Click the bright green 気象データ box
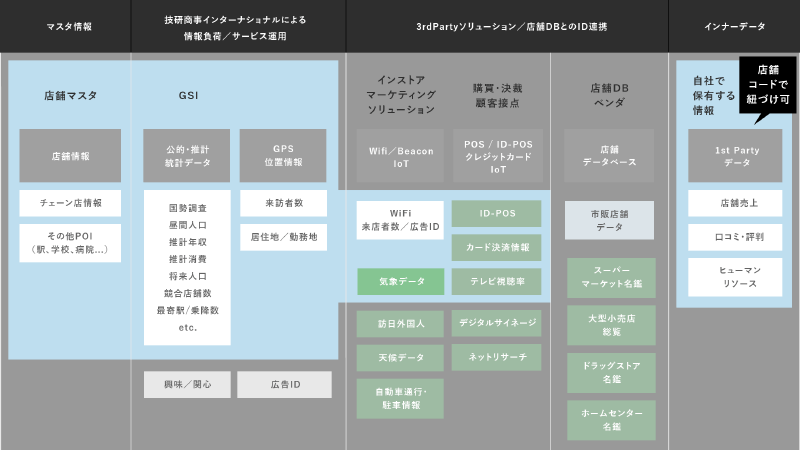Screen dimensions: 800x450 click(x=400, y=281)
